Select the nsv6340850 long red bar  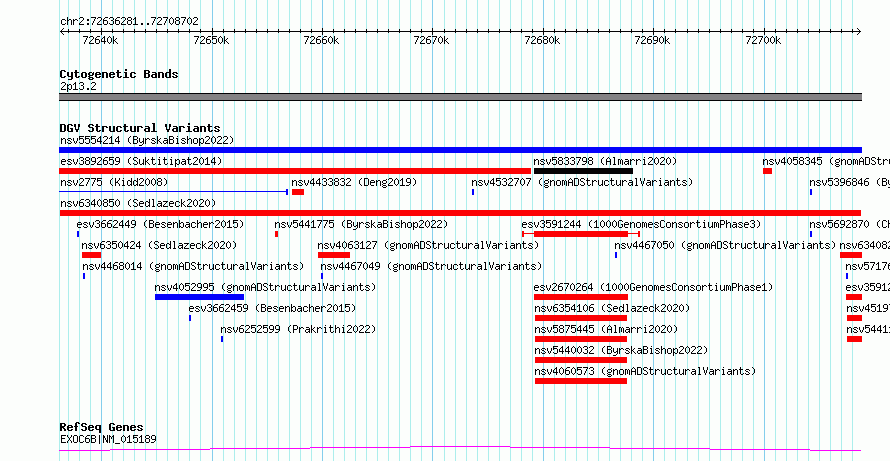point(460,213)
